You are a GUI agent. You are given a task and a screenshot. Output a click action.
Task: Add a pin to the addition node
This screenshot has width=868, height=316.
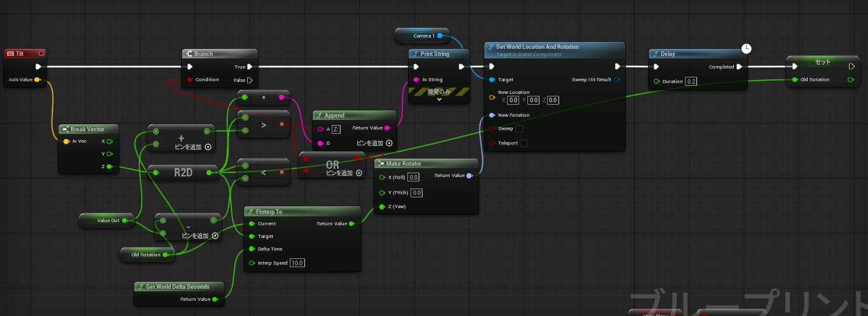pos(208,147)
